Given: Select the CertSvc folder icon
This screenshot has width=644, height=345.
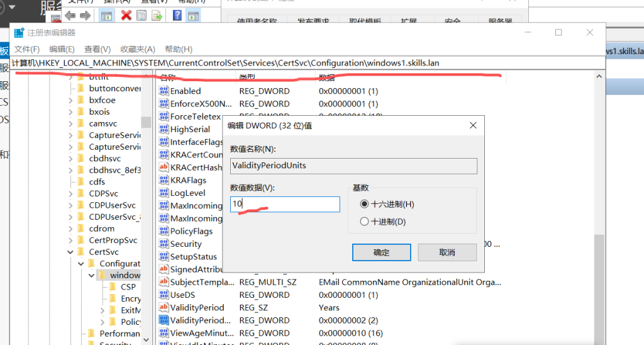Looking at the screenshot, I should [80, 252].
